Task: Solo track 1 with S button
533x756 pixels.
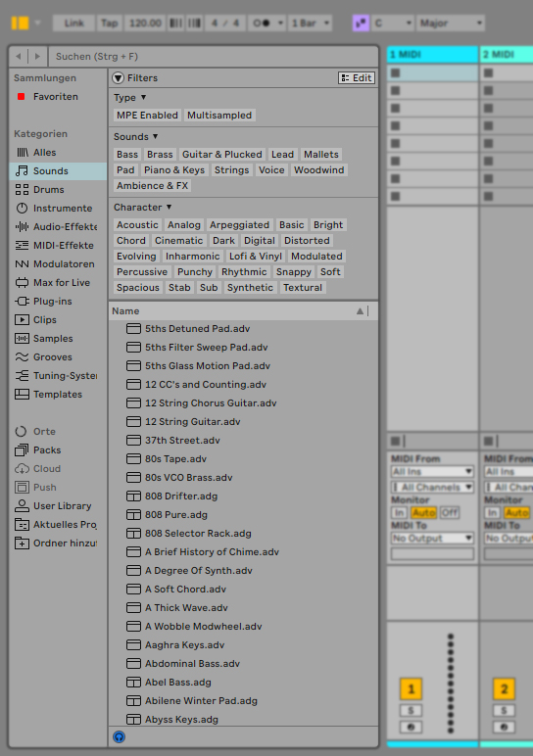Action: (411, 710)
